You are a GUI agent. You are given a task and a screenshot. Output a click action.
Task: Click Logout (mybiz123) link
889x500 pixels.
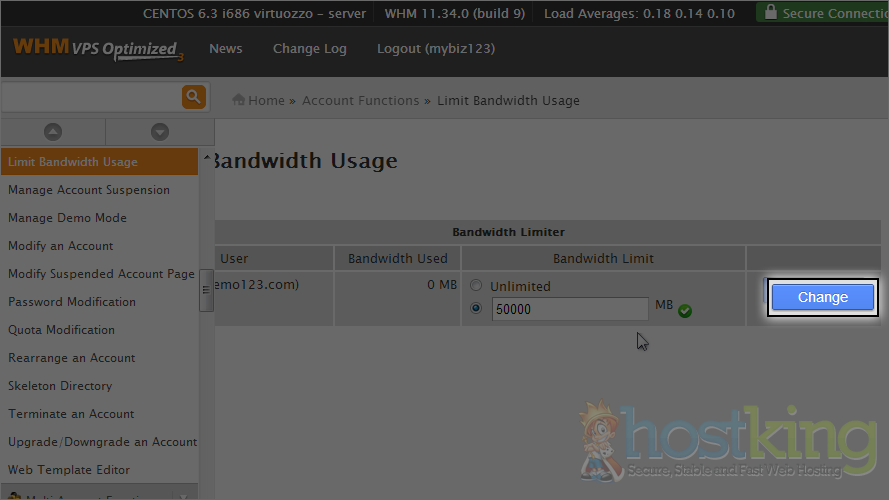435,49
